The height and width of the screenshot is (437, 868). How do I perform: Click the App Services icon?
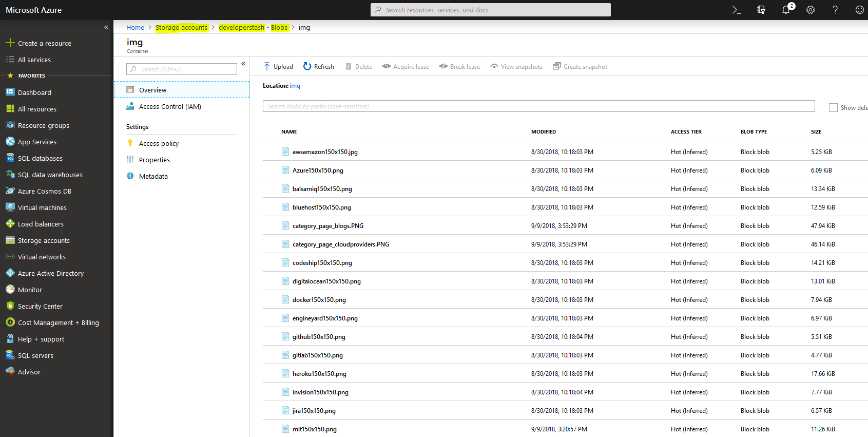[10, 142]
